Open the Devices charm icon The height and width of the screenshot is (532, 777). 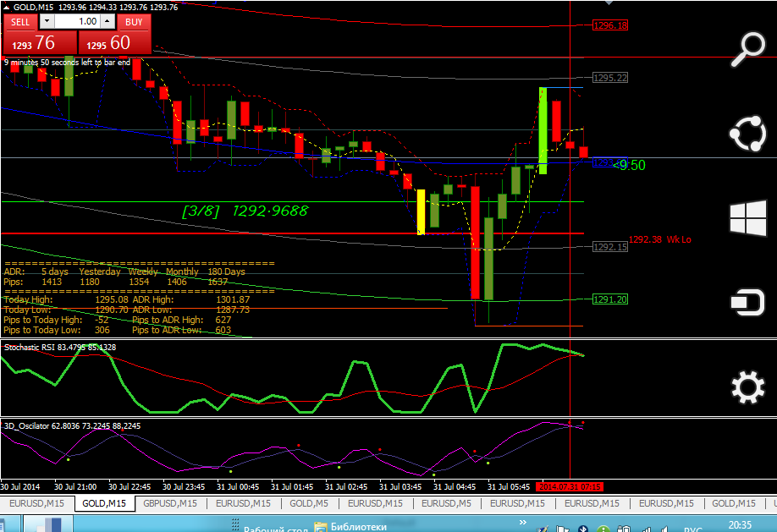[747, 302]
